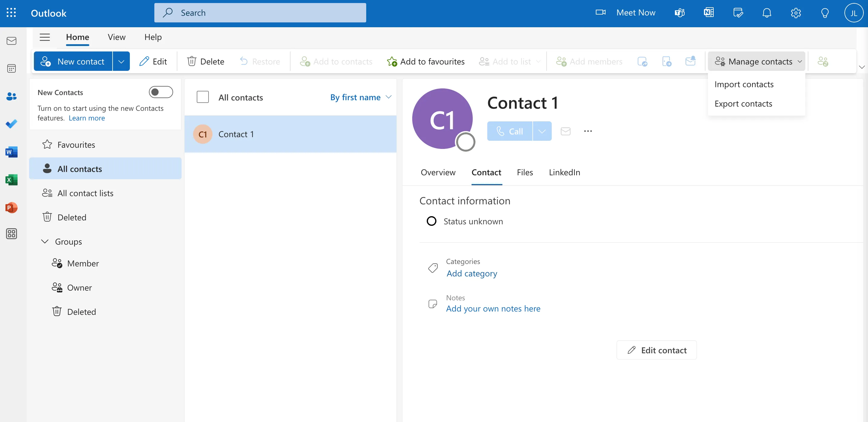The image size is (868, 422).
Task: Open My Day icon in header
Action: [738, 13]
